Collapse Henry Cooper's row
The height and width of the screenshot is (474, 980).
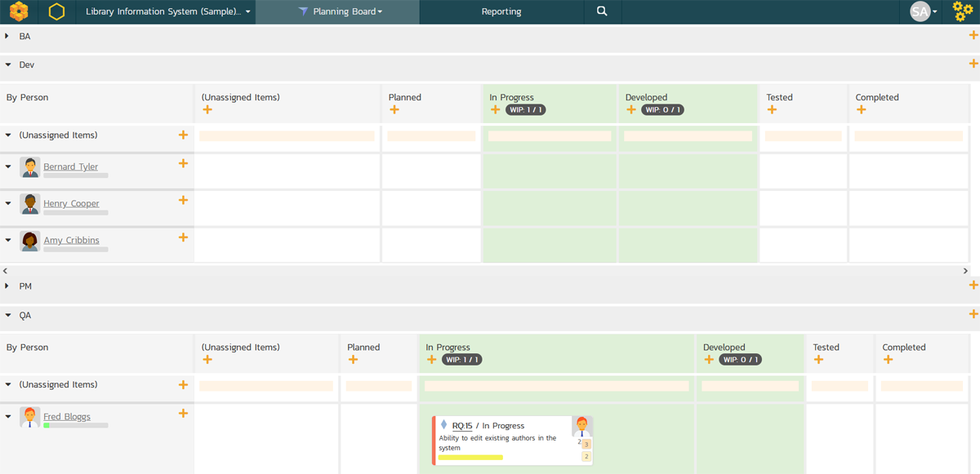pyautogui.click(x=8, y=203)
